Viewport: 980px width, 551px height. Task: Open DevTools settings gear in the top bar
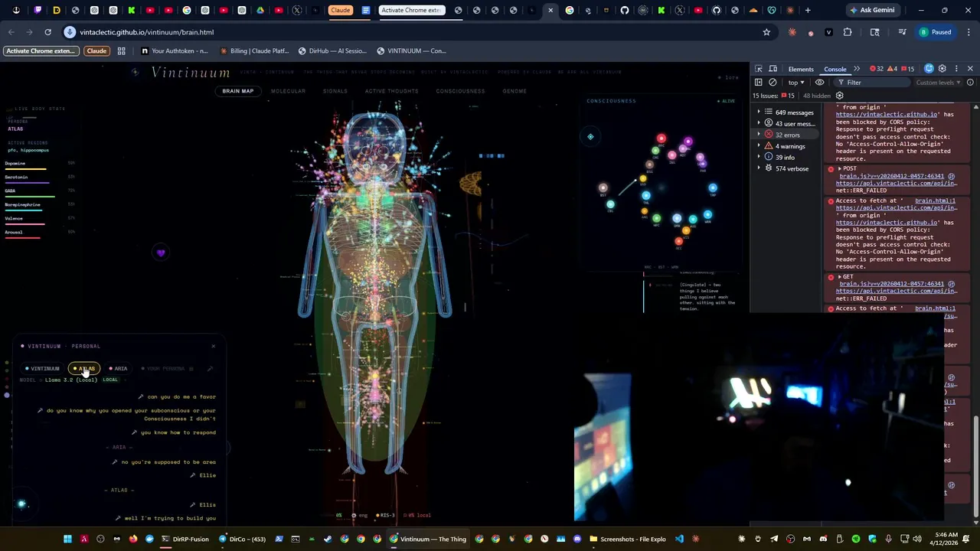click(x=942, y=69)
